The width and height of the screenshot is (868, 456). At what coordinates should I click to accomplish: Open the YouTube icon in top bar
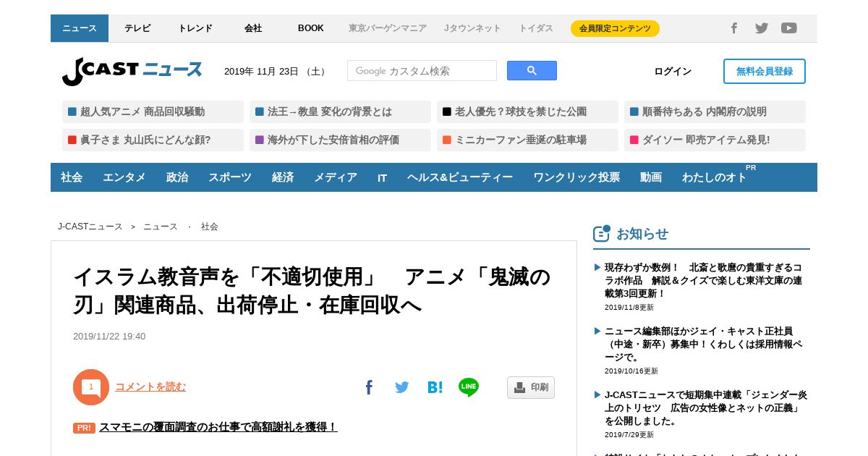[789, 28]
